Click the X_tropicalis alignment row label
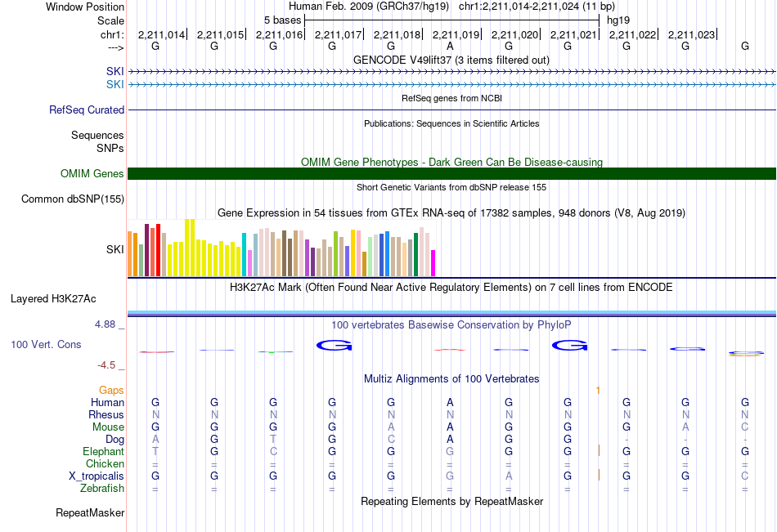Image resolution: width=777 pixels, height=532 pixels. pos(97,476)
